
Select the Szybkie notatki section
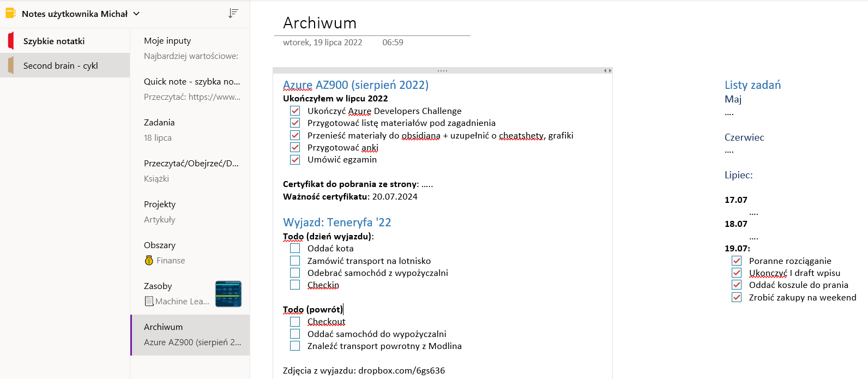coord(65,41)
